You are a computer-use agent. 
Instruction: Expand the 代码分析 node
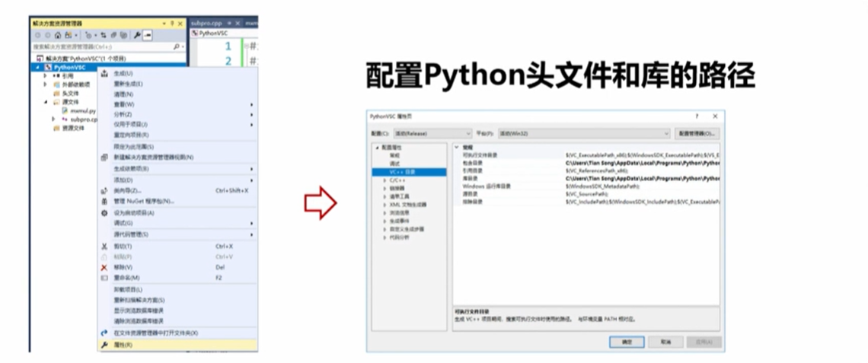click(385, 237)
